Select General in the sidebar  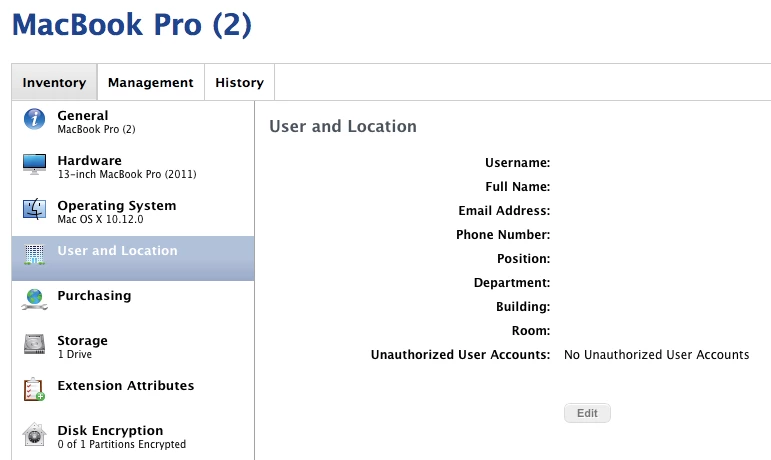tap(133, 122)
